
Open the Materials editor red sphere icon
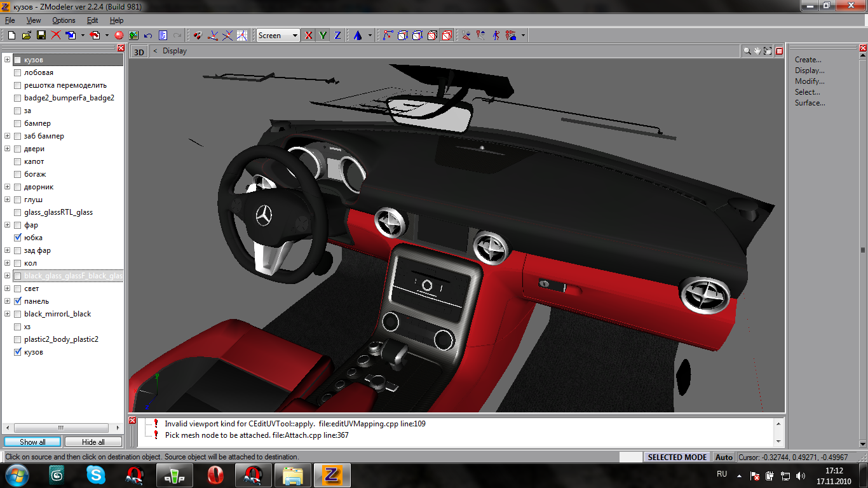point(119,36)
